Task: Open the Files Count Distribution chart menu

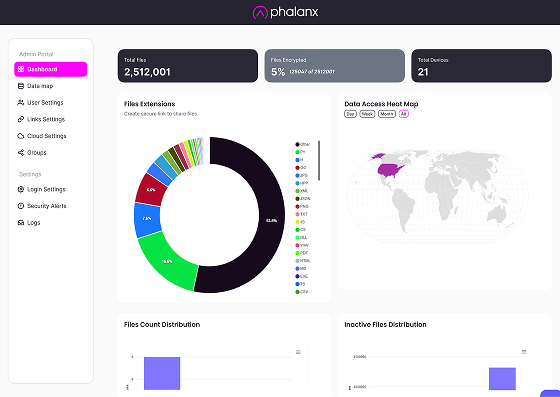Action: point(298,352)
